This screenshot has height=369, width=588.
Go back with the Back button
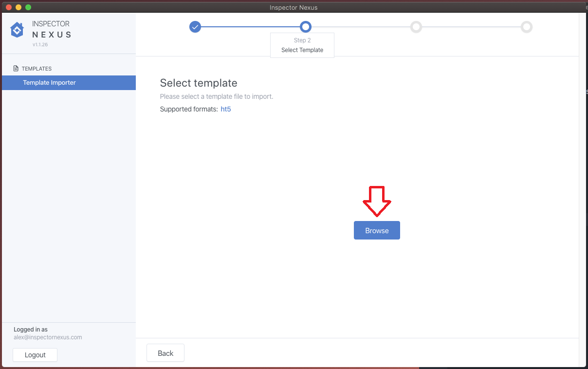coord(165,353)
